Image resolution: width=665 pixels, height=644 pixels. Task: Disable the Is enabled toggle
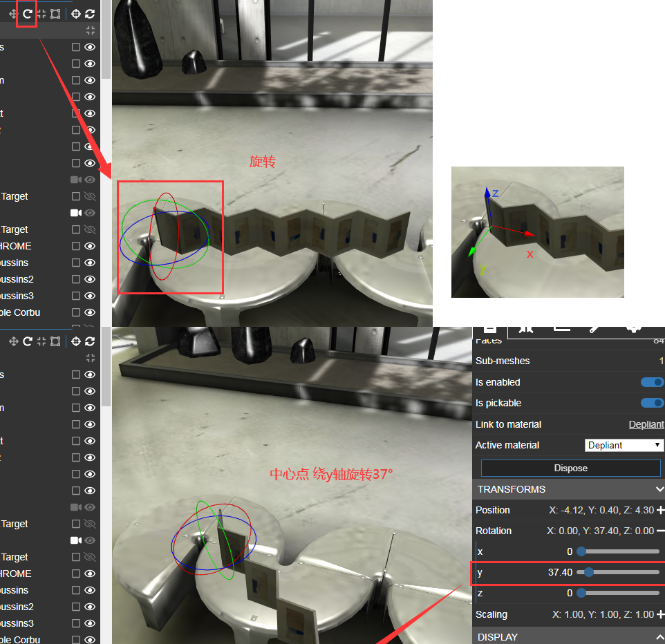652,382
